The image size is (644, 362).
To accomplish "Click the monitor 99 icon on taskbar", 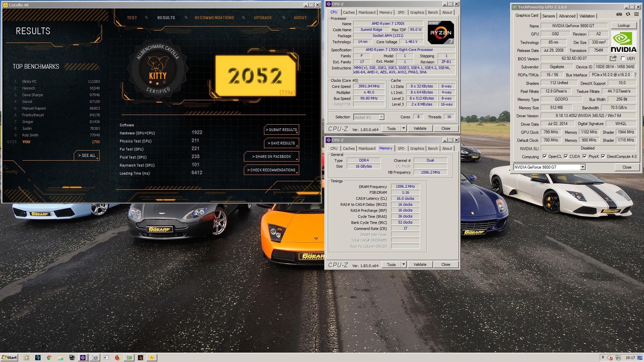I will (72, 358).
